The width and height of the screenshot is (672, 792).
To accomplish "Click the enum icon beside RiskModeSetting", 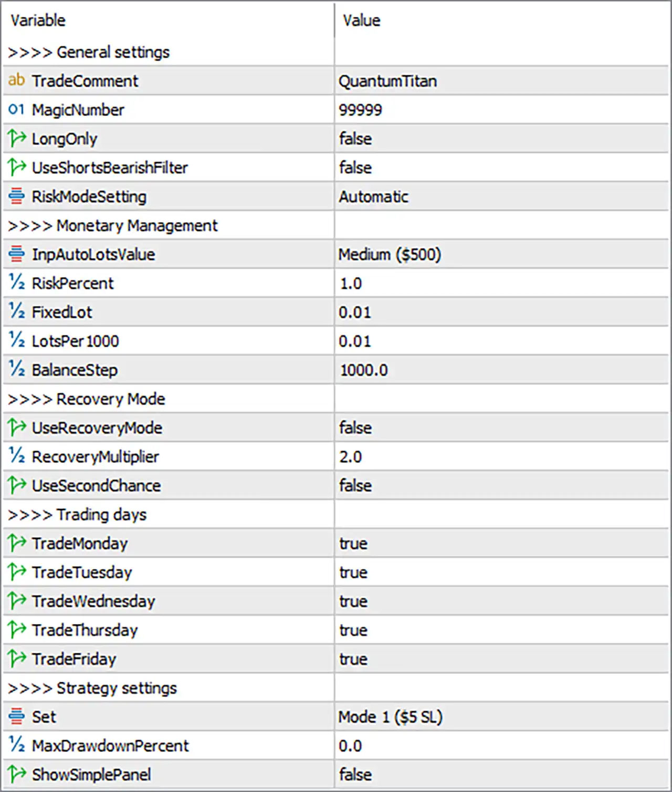I will pos(16,196).
